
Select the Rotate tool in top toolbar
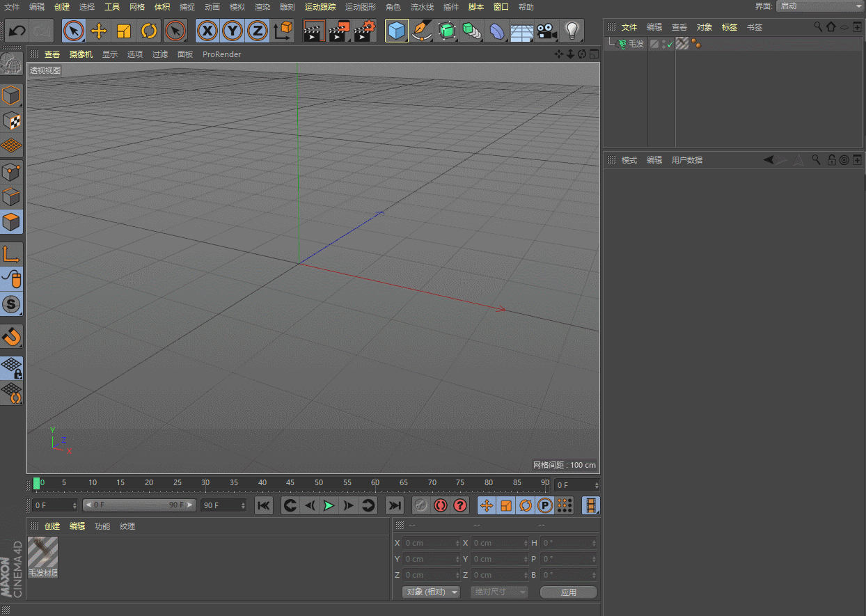click(x=149, y=31)
